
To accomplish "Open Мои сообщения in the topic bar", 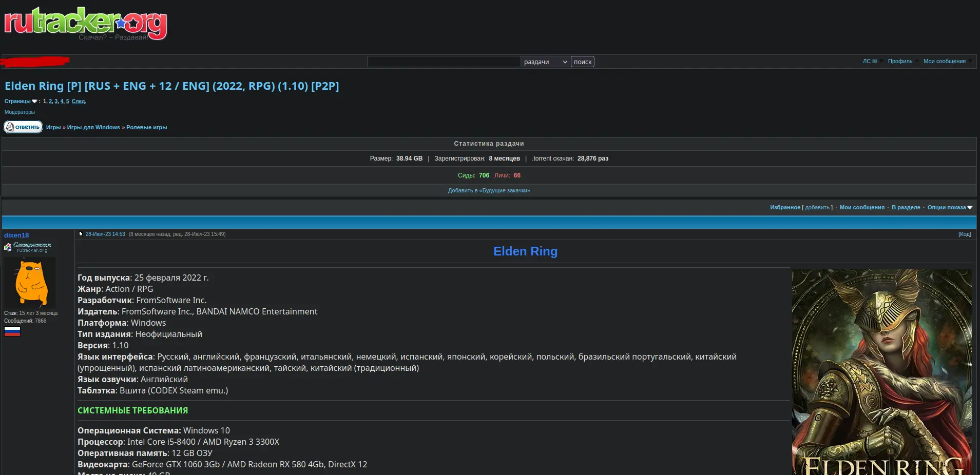I will [862, 207].
